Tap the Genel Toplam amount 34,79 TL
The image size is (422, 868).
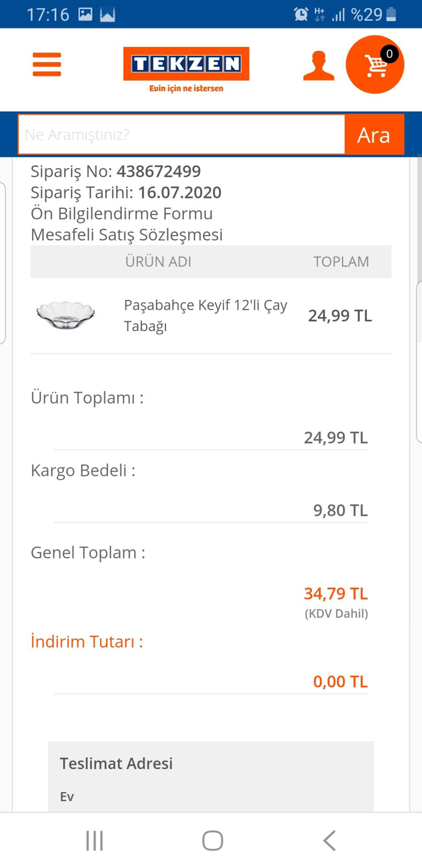point(336,594)
